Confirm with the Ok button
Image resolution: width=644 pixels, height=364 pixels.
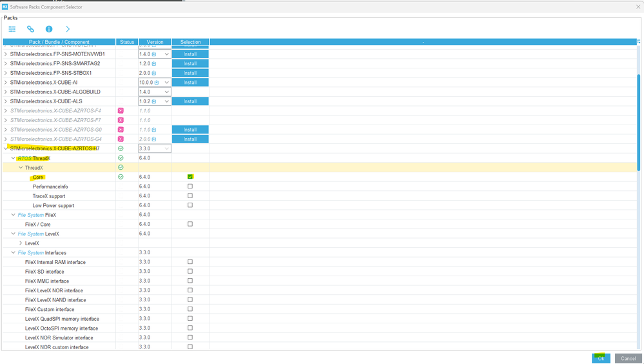601,358
